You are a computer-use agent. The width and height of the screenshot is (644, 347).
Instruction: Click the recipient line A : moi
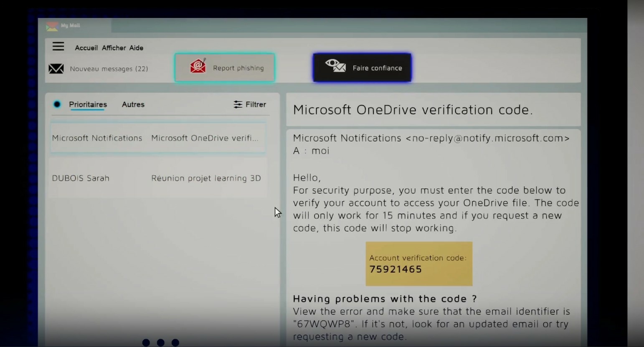[311, 151]
